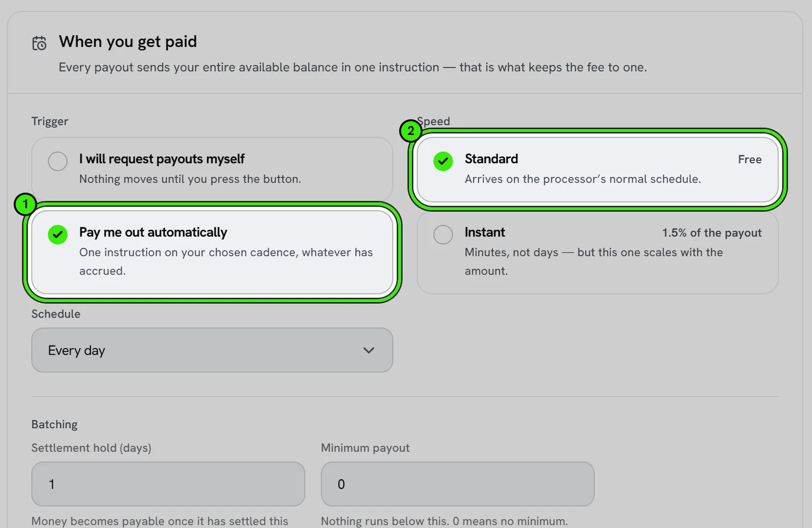Click "Nothing runs below this" helper text
This screenshot has width=812, height=528.
(444, 521)
